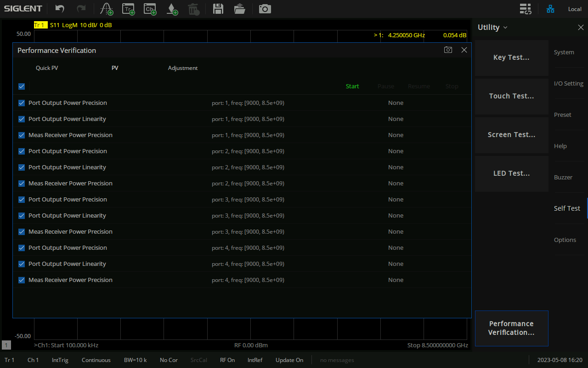Open the recall file folder icon
Viewport: 588px width, 368px height.
(x=239, y=9)
